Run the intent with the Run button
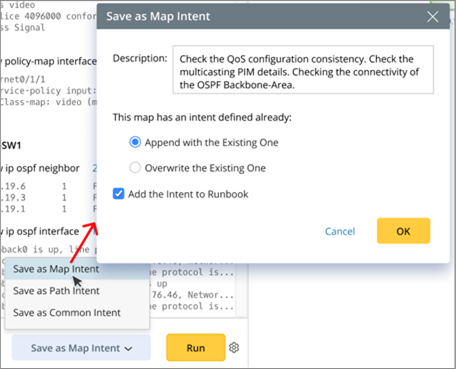Image resolution: width=456 pixels, height=369 pixels. pos(196,348)
